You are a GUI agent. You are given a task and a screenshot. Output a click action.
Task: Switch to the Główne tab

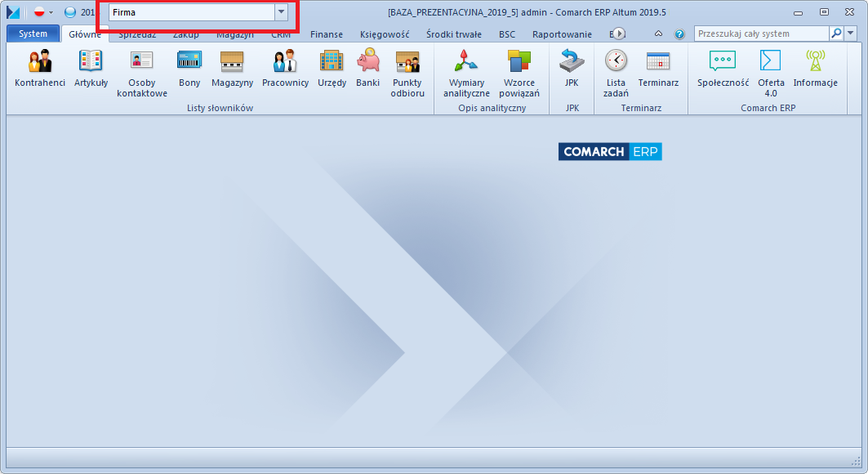click(x=85, y=34)
